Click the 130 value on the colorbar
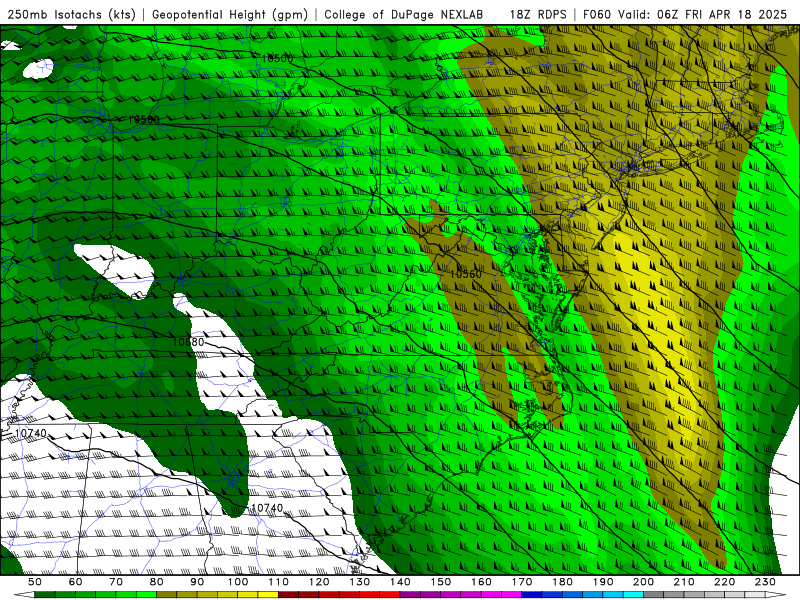 (360, 582)
